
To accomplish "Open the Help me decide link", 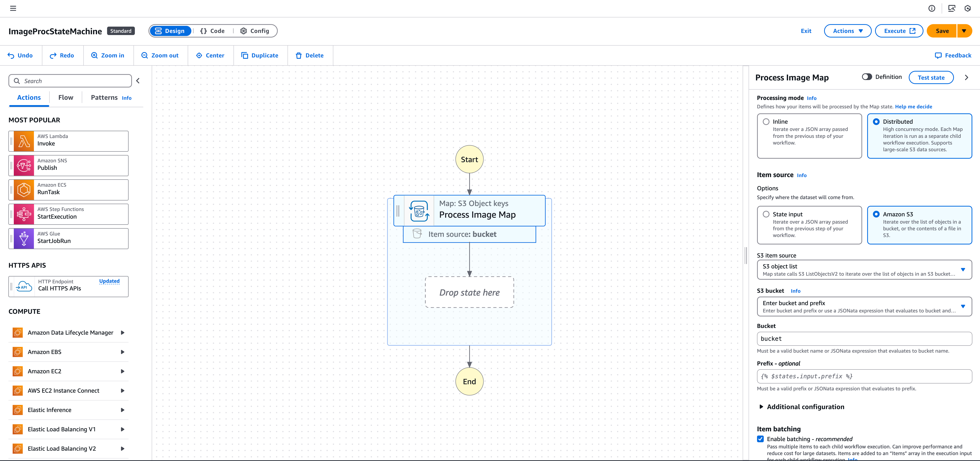I will (x=913, y=106).
